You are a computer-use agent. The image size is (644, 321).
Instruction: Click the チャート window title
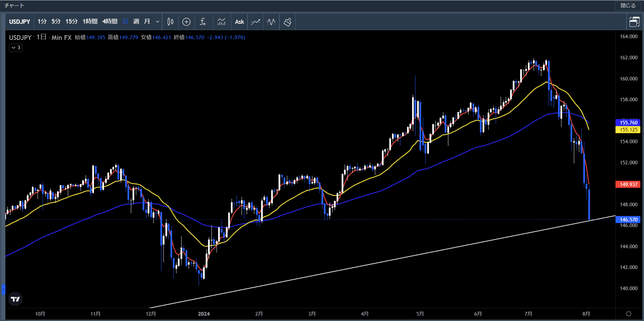14,6
